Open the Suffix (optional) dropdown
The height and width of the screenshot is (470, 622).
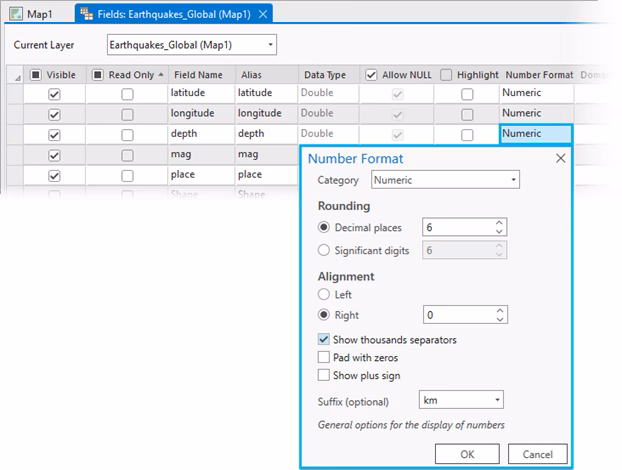pyautogui.click(x=461, y=400)
